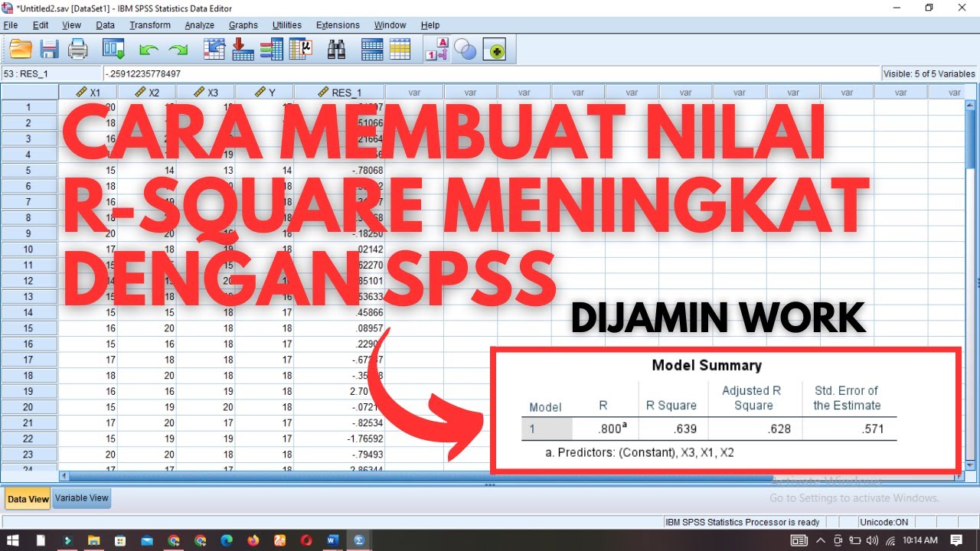The image size is (980, 551).
Task: Select row header 15
Action: 29,328
